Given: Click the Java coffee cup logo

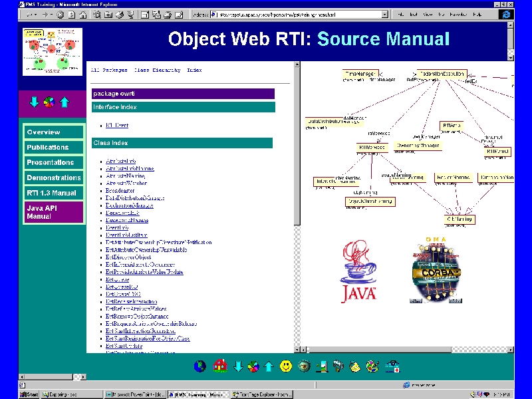Looking at the screenshot, I should pyautogui.click(x=358, y=272).
